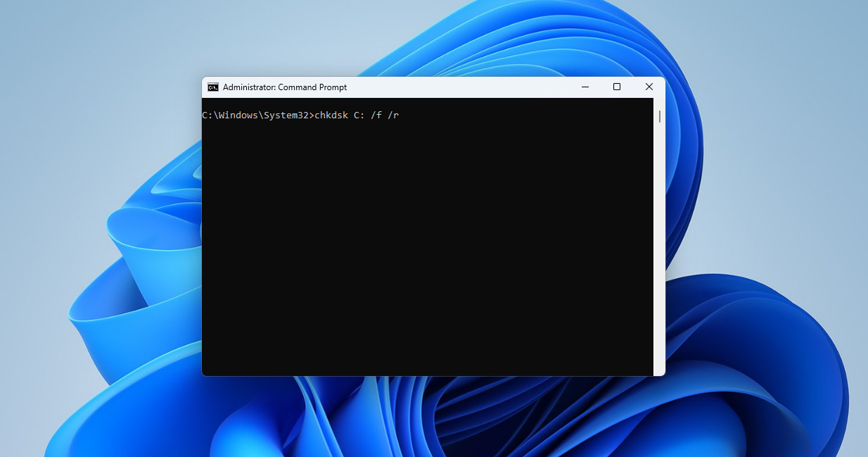Click the console scrollbar thumb

click(x=659, y=116)
